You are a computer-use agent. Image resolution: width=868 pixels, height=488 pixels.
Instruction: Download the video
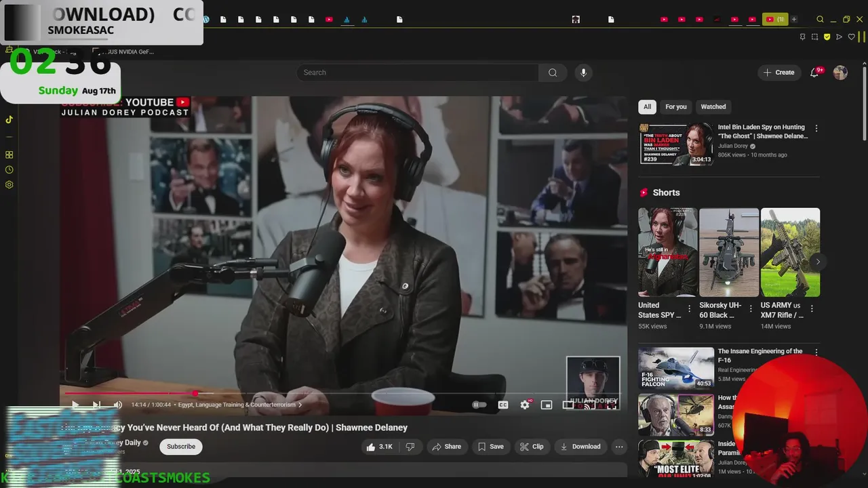click(580, 447)
